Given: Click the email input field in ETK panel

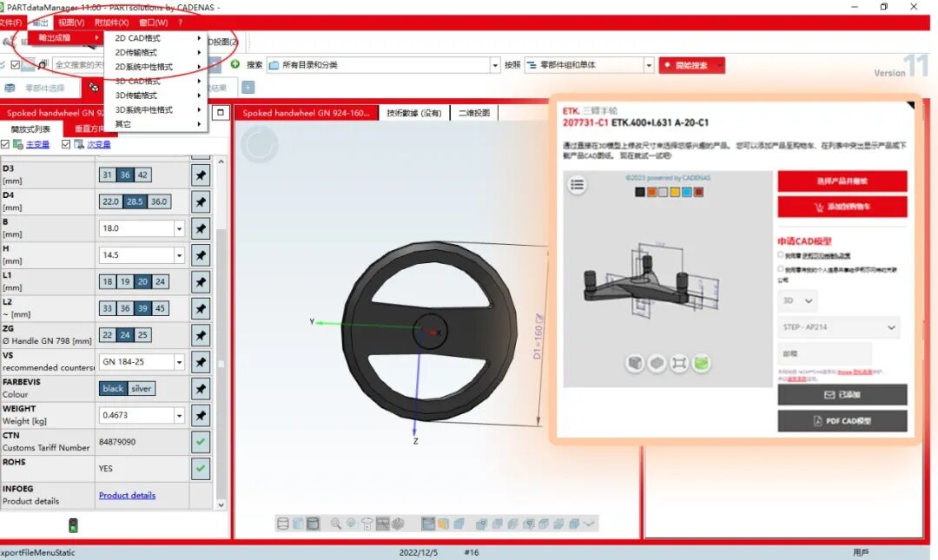Looking at the screenshot, I should (824, 353).
